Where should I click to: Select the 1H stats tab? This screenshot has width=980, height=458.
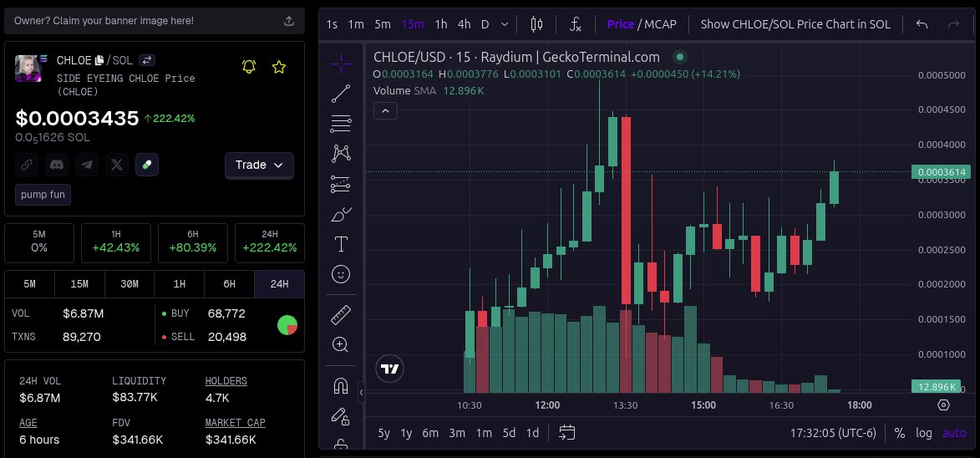click(180, 284)
